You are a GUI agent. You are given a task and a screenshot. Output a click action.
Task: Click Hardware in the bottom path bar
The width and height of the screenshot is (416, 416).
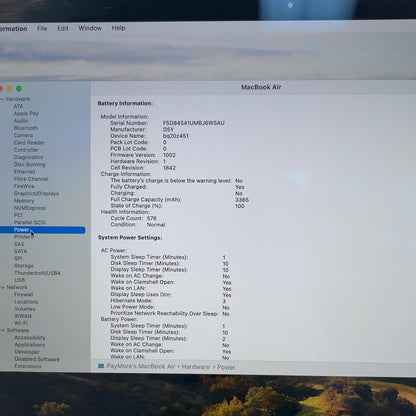coord(196,367)
